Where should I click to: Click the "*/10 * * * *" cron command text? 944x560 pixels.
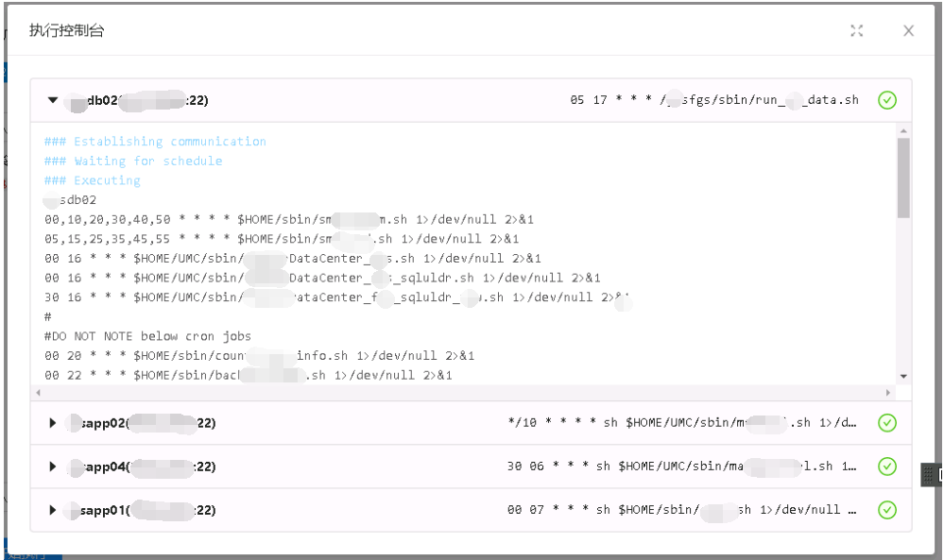click(x=682, y=423)
